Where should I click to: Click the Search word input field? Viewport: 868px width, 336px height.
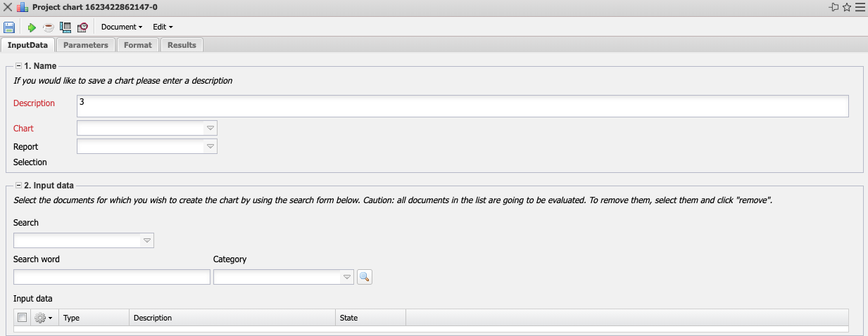(x=112, y=277)
